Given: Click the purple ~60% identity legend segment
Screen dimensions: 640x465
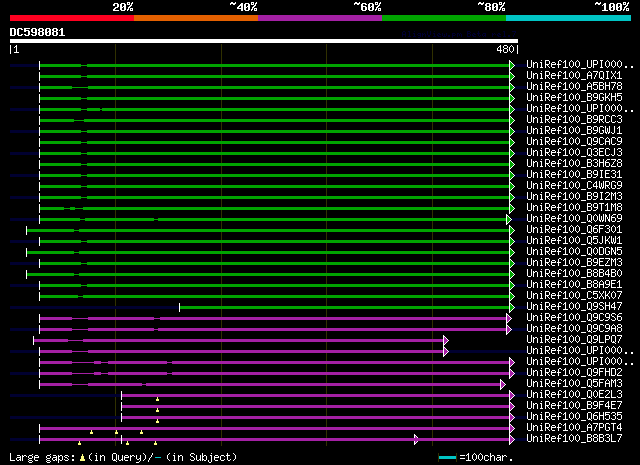Looking at the screenshot, I should (x=320, y=18).
